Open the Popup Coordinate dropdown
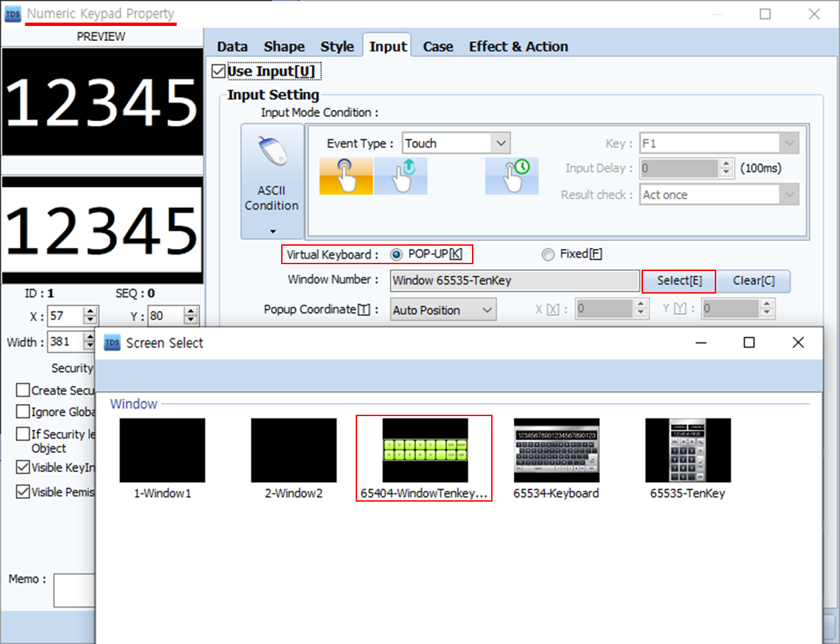The image size is (840, 644). pyautogui.click(x=443, y=310)
